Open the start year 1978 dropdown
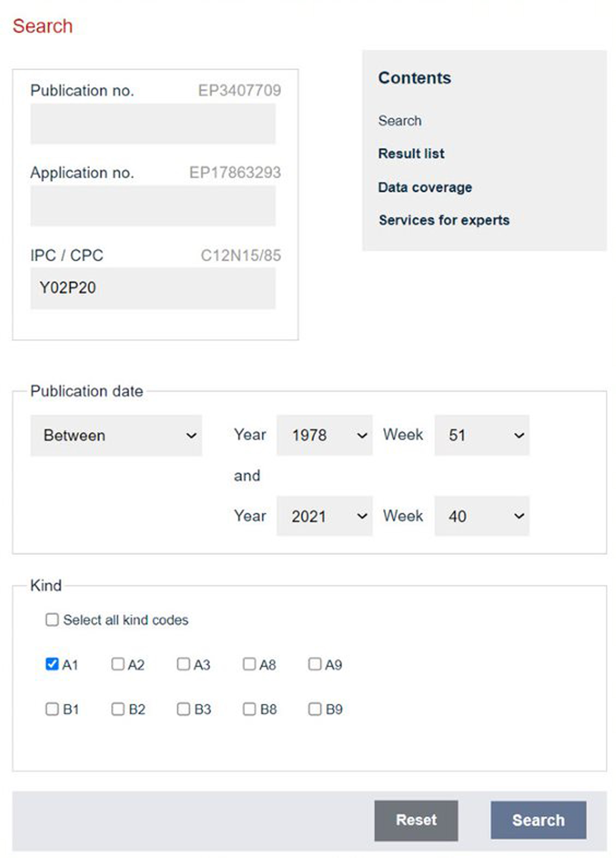The image size is (616, 858). click(324, 435)
